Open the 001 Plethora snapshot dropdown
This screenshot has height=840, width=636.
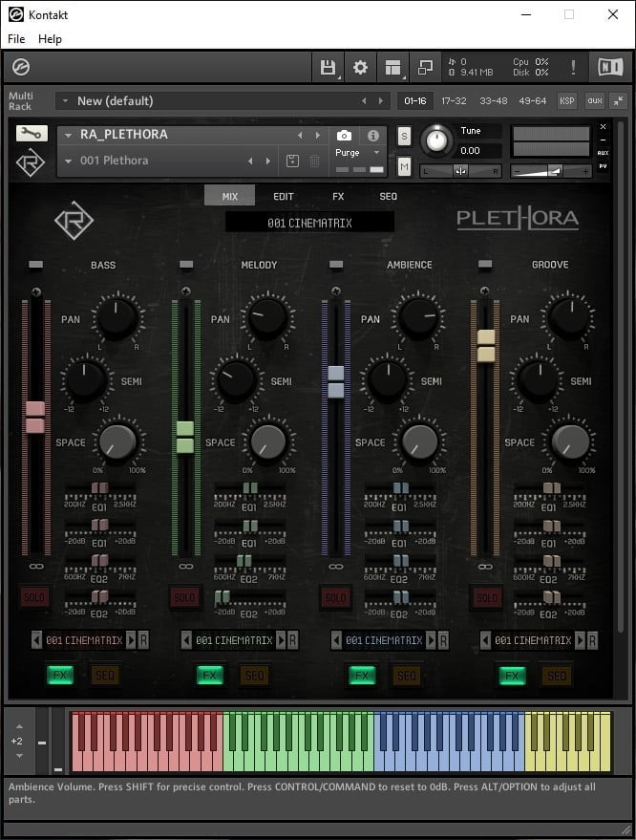(x=69, y=161)
